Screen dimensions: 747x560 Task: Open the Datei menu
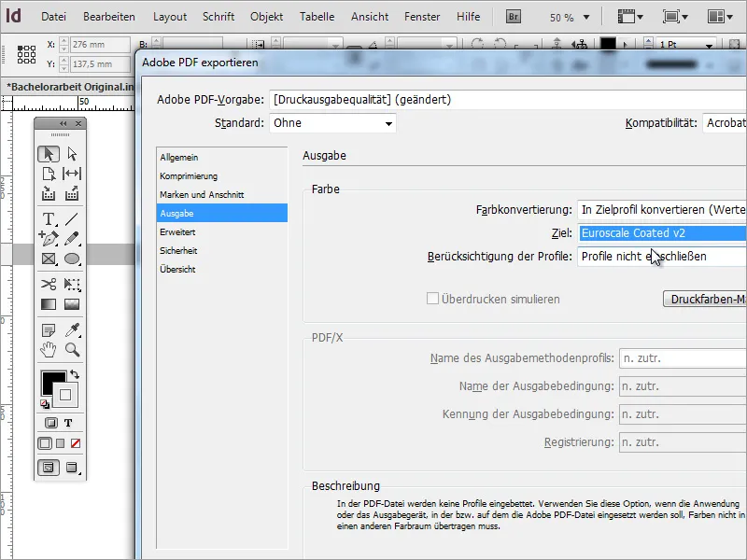pos(53,17)
